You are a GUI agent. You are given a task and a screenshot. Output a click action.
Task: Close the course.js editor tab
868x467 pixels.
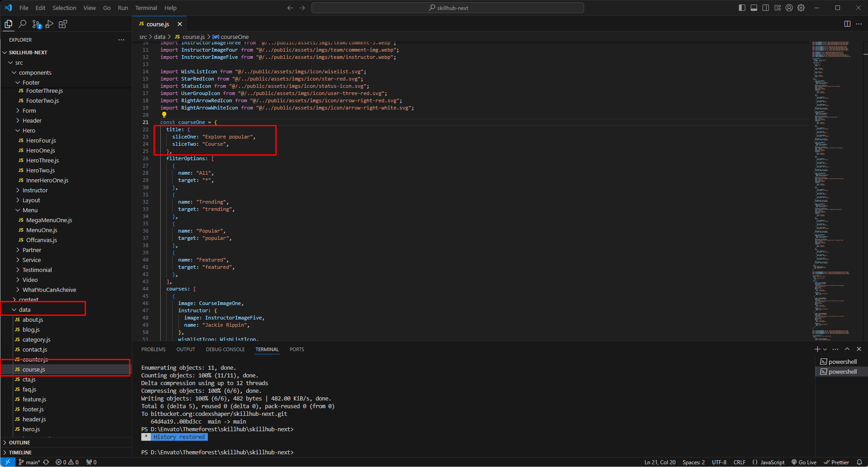(180, 24)
